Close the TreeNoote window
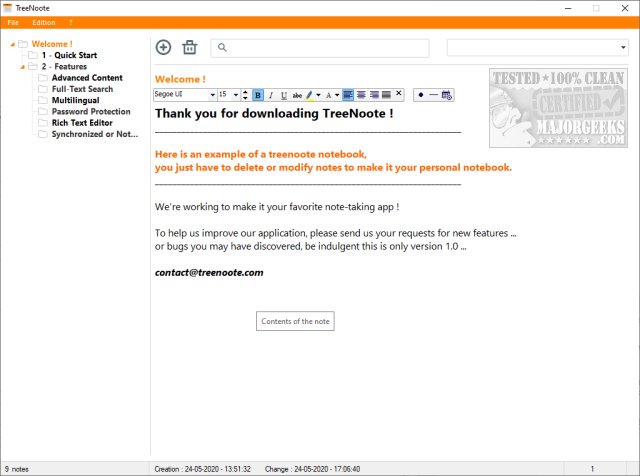This screenshot has width=640, height=476. click(625, 8)
